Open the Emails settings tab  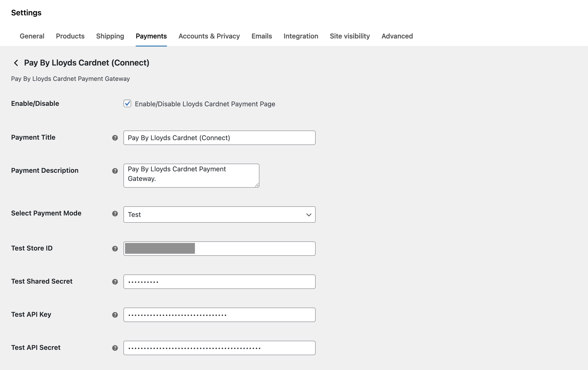point(262,36)
